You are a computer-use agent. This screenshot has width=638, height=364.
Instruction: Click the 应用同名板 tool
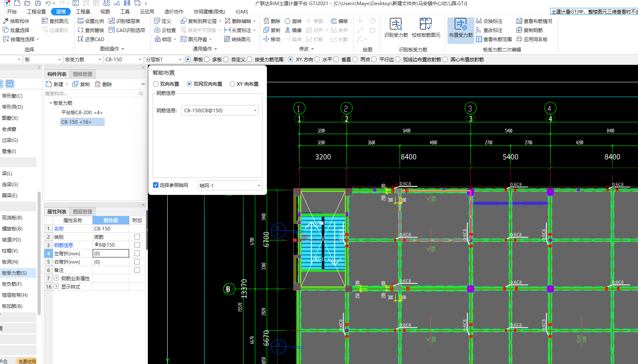[532, 39]
